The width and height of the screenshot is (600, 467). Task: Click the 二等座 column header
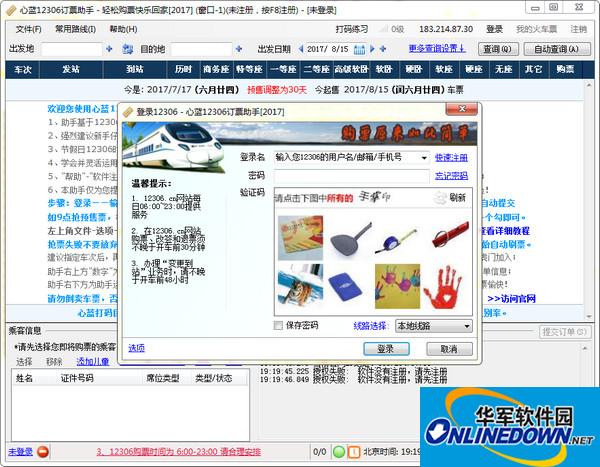click(x=316, y=69)
